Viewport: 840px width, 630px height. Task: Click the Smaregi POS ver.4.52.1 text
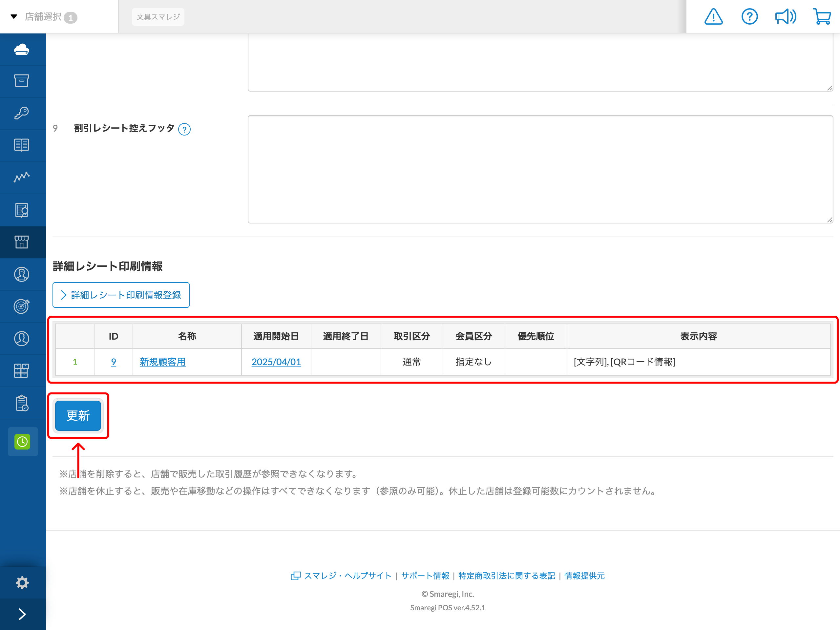click(x=448, y=608)
